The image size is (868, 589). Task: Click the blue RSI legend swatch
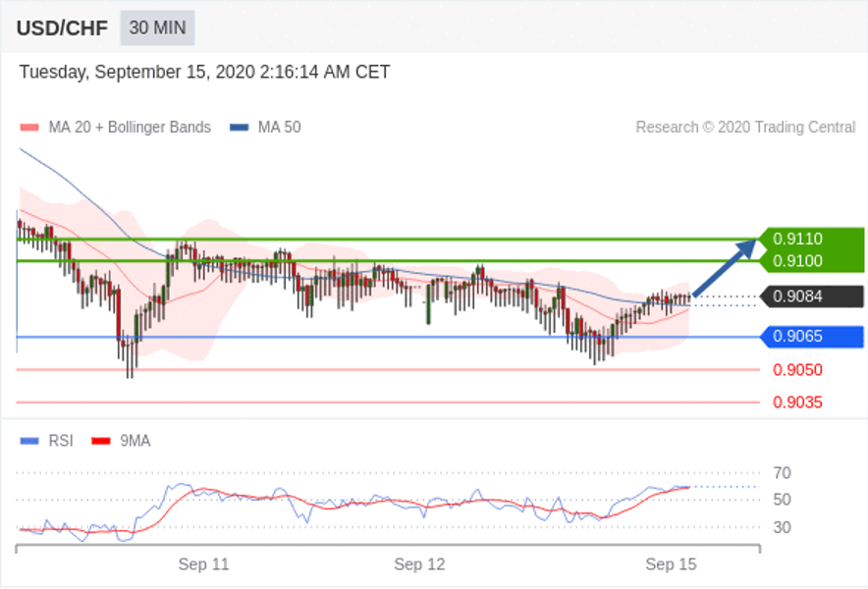point(29,441)
